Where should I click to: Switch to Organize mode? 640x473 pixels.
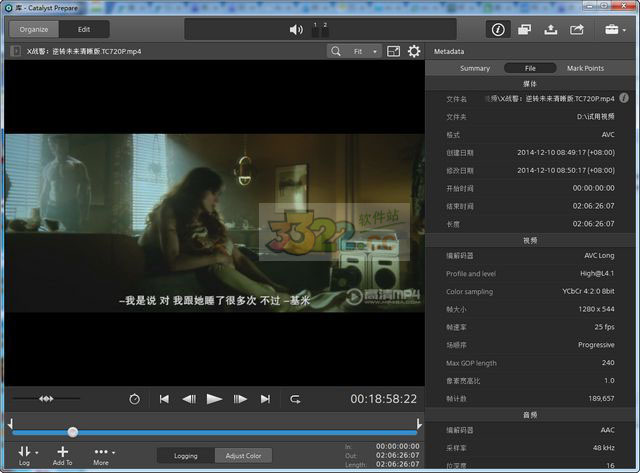(x=34, y=29)
